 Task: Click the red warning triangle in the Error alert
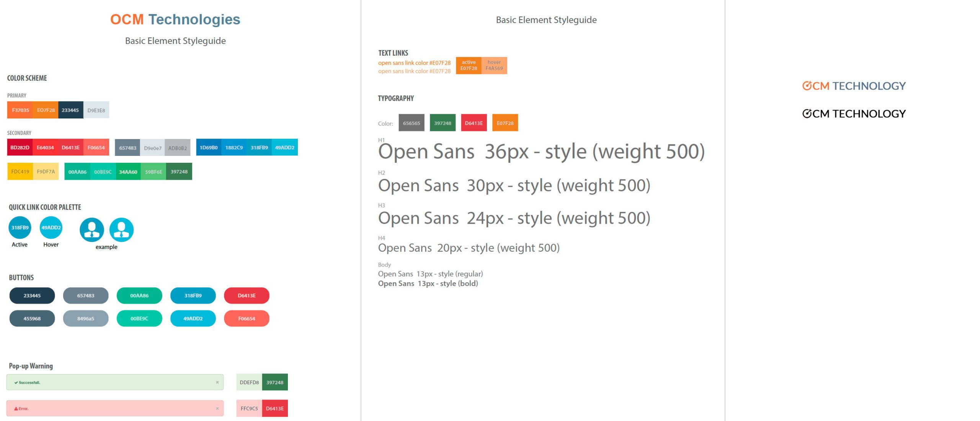click(16, 408)
